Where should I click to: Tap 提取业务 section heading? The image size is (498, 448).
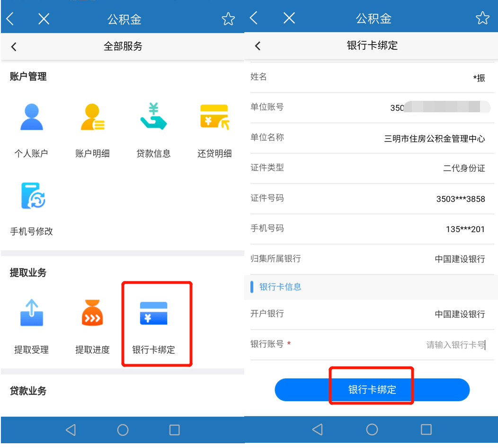(x=28, y=273)
